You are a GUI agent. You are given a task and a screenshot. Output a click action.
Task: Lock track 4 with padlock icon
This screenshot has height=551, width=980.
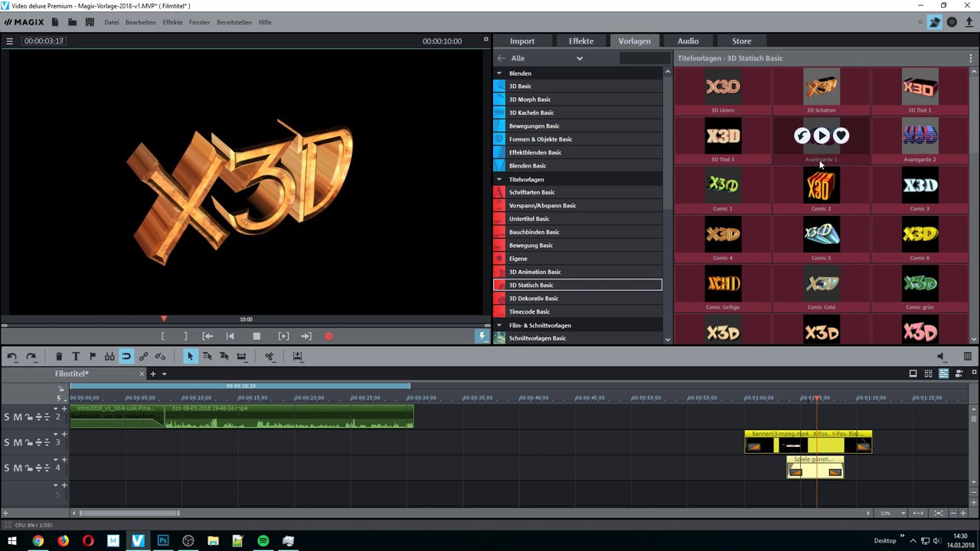[x=28, y=468]
